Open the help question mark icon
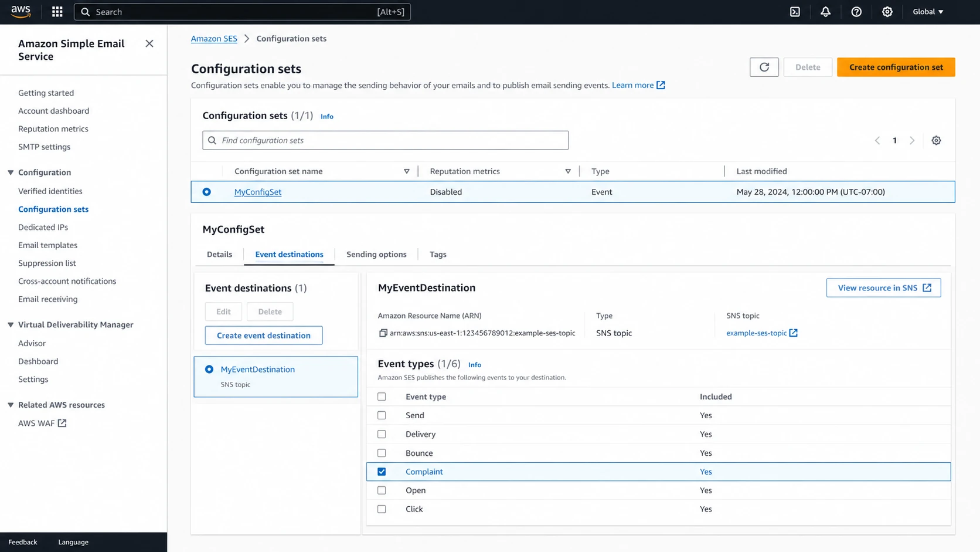Image resolution: width=980 pixels, height=552 pixels. [856, 12]
